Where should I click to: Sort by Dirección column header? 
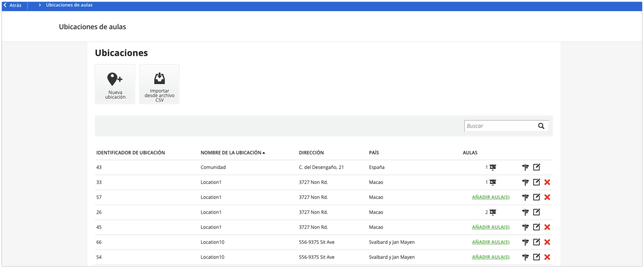[311, 153]
